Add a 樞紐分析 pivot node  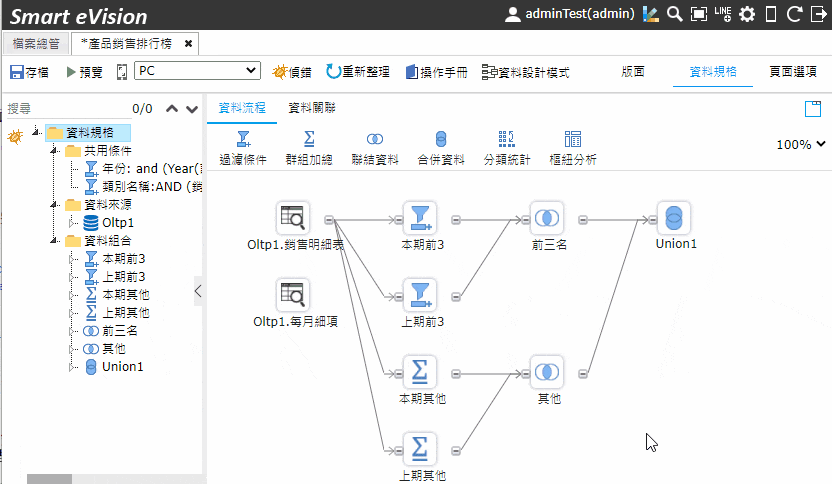(573, 148)
